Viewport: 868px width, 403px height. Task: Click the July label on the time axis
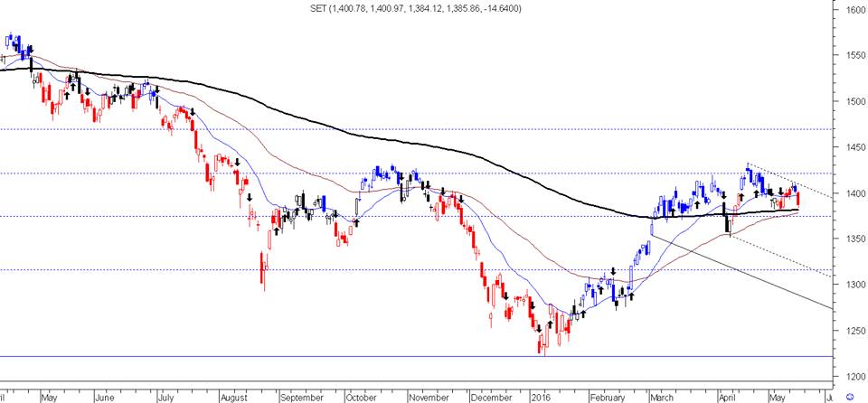coord(165,398)
